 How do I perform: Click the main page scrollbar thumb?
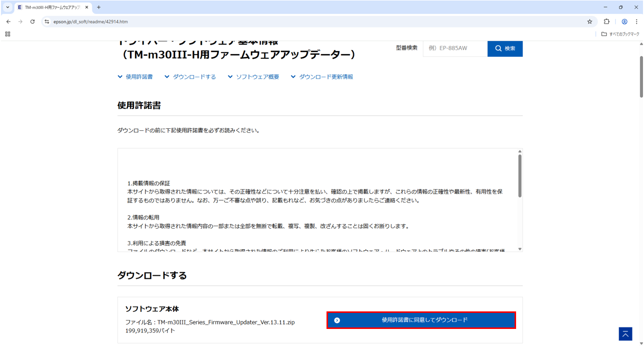coord(640,77)
